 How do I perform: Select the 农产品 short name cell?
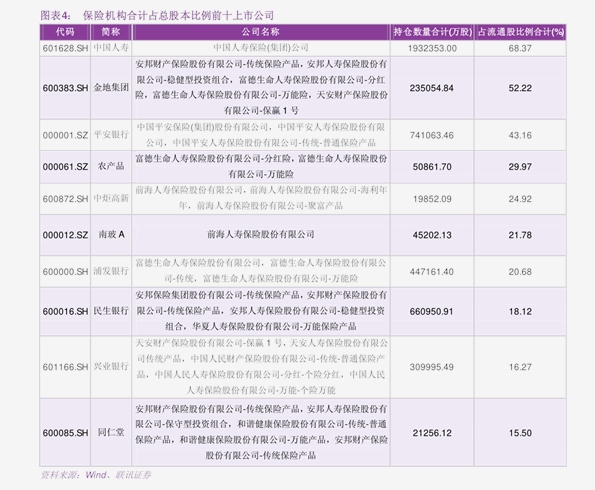(x=111, y=167)
